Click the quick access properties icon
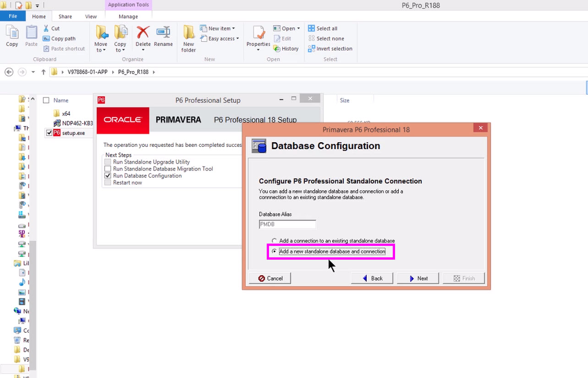The image size is (588, 378). click(x=19, y=6)
